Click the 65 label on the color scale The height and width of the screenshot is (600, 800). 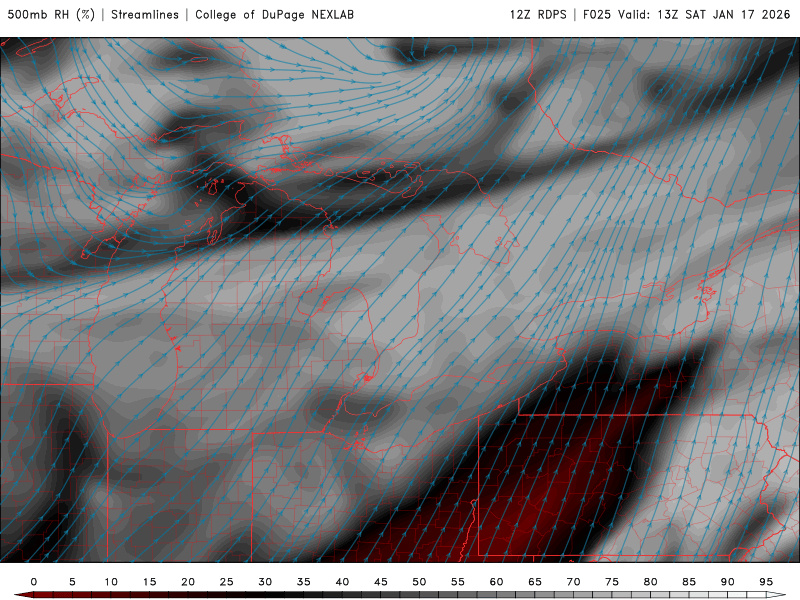click(535, 582)
